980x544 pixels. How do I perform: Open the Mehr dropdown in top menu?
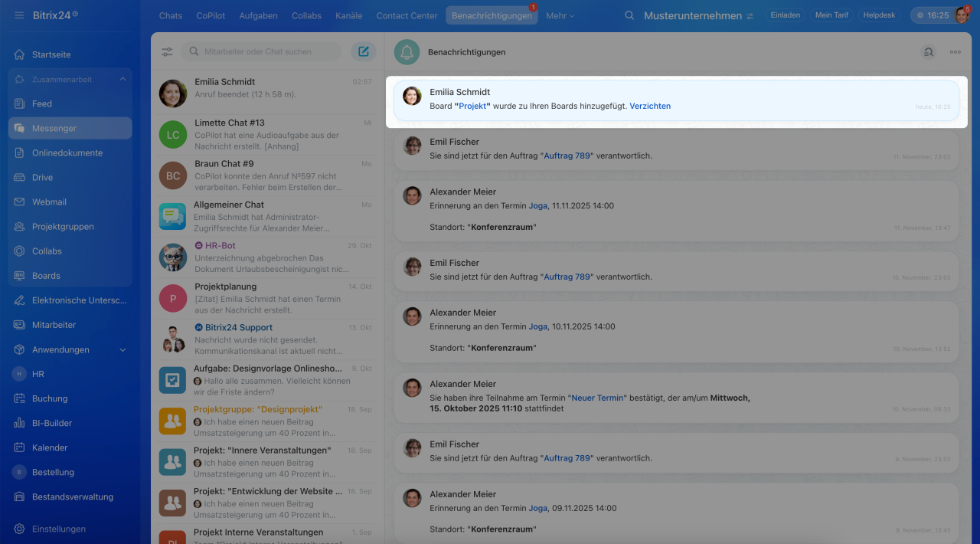click(x=560, y=15)
